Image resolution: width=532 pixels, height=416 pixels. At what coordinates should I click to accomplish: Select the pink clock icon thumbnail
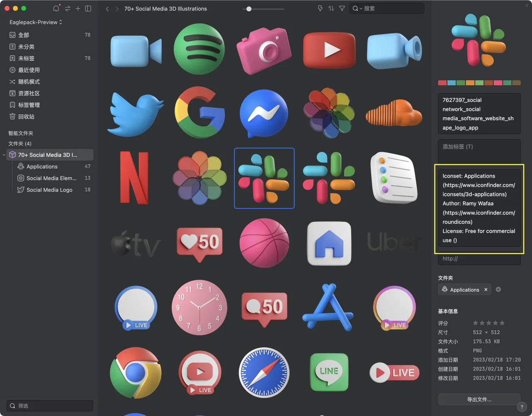(199, 307)
